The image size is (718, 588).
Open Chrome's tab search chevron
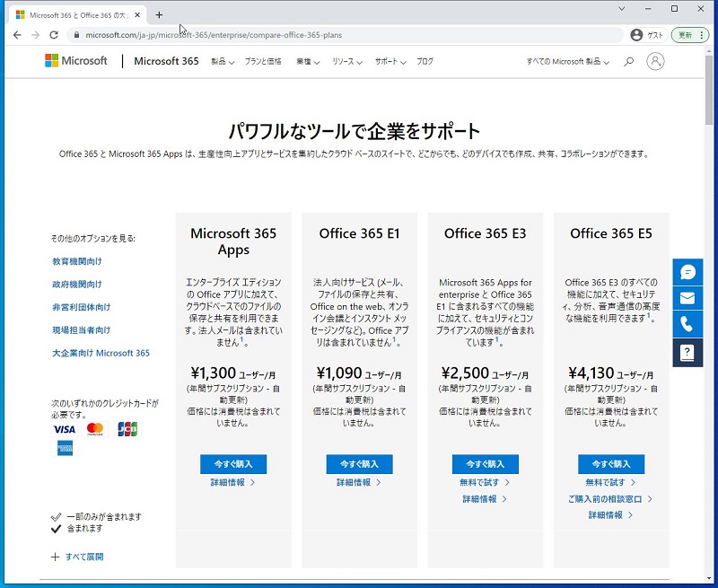point(621,9)
